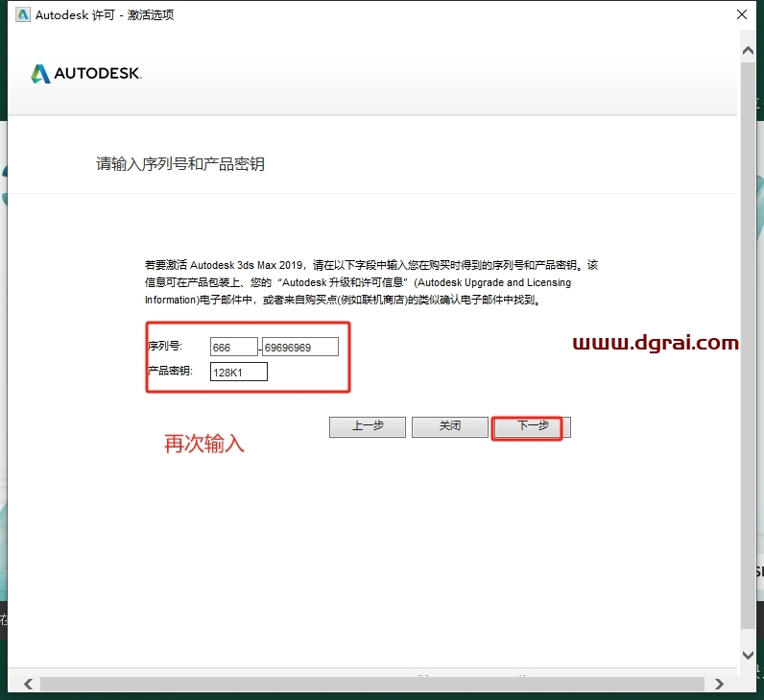Screen dimensions: 764x700
Task: Click the 下一步 (Next) button
Action: coord(533,427)
